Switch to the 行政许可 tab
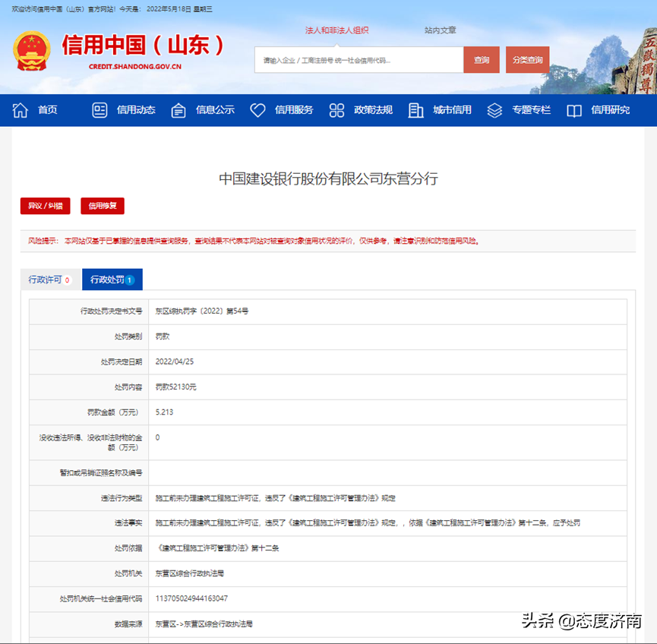This screenshot has height=644, width=657. tap(49, 279)
